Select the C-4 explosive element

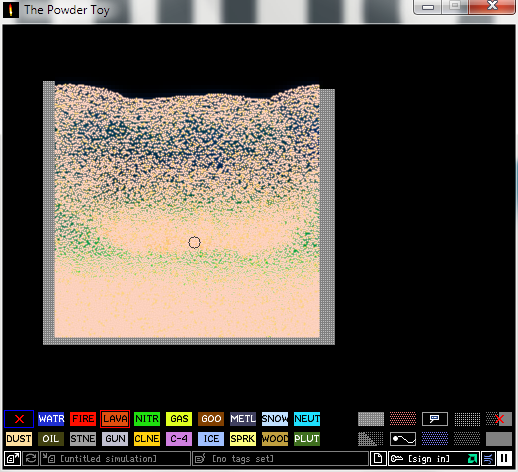pyautogui.click(x=179, y=439)
